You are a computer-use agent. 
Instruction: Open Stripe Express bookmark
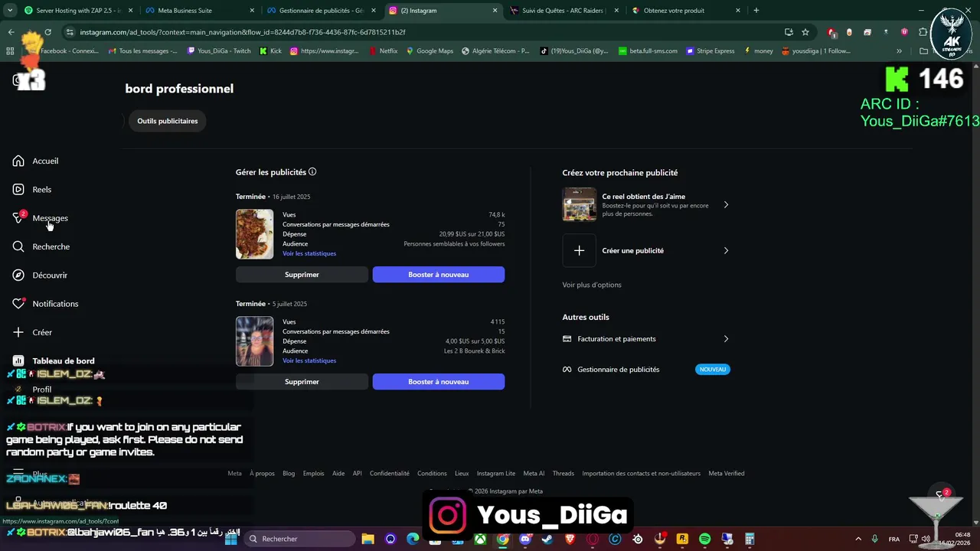coord(710,51)
